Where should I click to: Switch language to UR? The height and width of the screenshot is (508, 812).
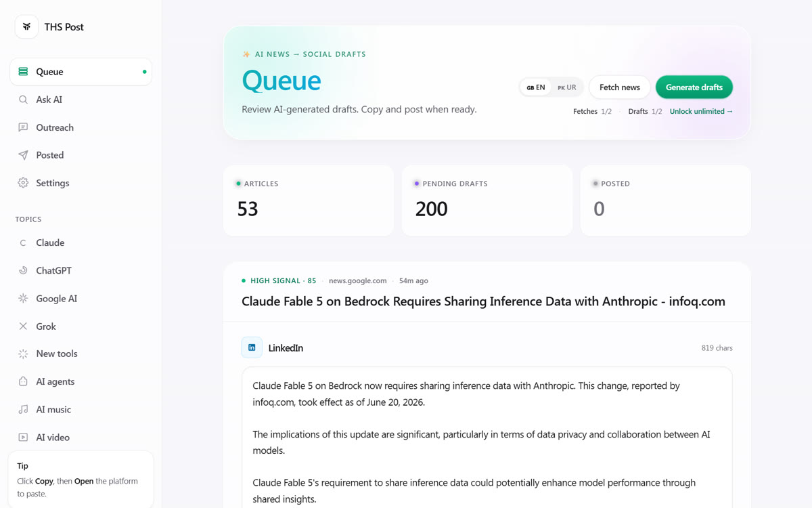567,87
